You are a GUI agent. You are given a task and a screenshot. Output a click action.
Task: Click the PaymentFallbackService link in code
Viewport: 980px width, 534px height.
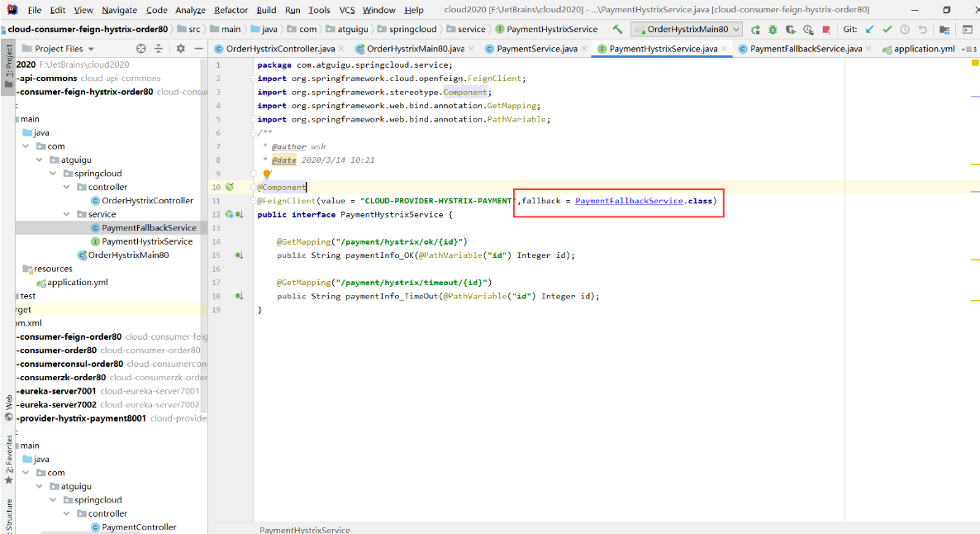(x=629, y=201)
